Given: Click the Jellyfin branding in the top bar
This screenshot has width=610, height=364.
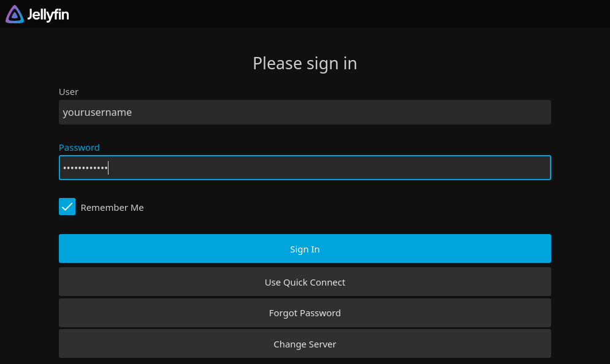Looking at the screenshot, I should pyautogui.click(x=37, y=13).
